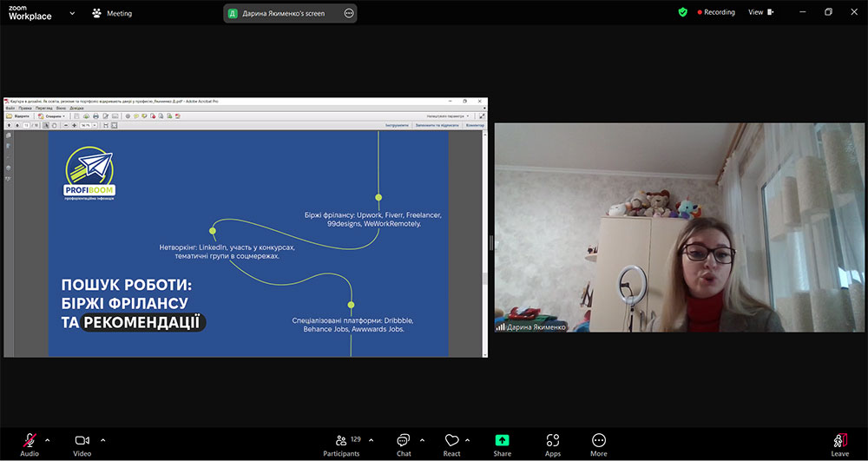Screen dimensions: 868x461
Task: Open the Коментар pane in Acrobat
Action: tap(475, 126)
